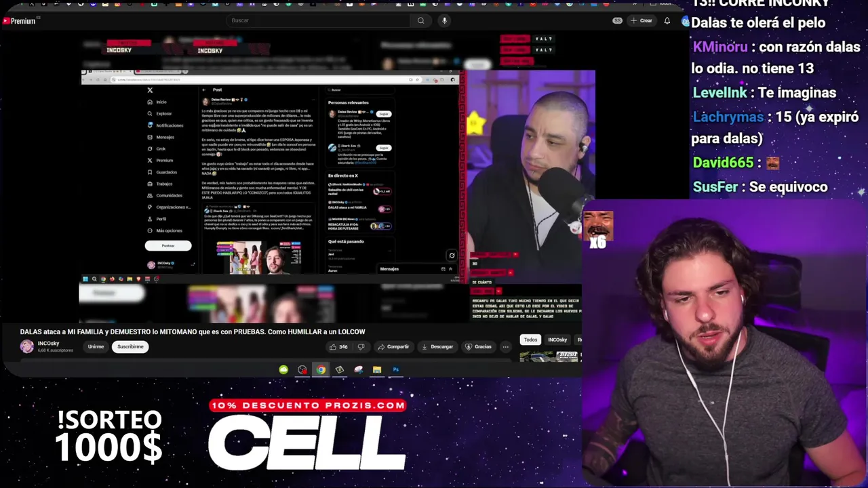Open Mensajes in the X sidebar menu
Image resolution: width=868 pixels, height=488 pixels.
[161, 137]
